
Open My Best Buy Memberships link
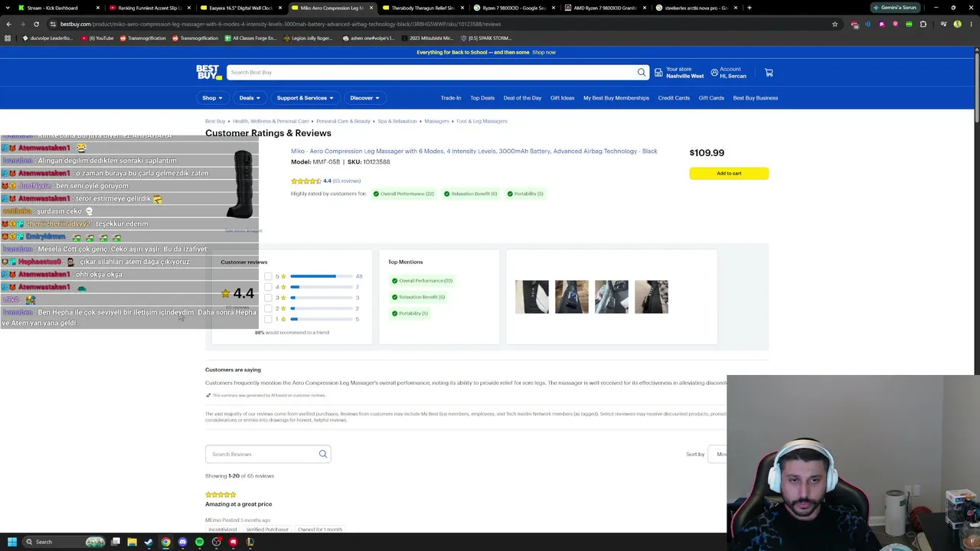(x=616, y=98)
